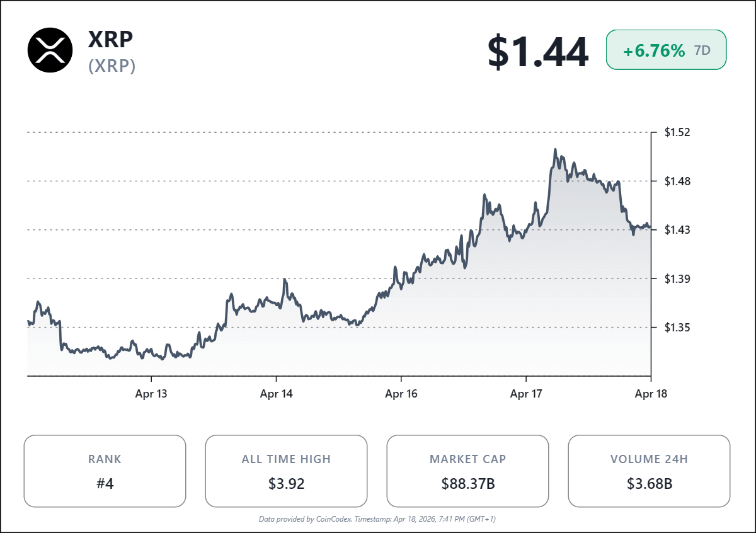Select Apr 14 on the date axis
The image size is (756, 533).
click(277, 394)
